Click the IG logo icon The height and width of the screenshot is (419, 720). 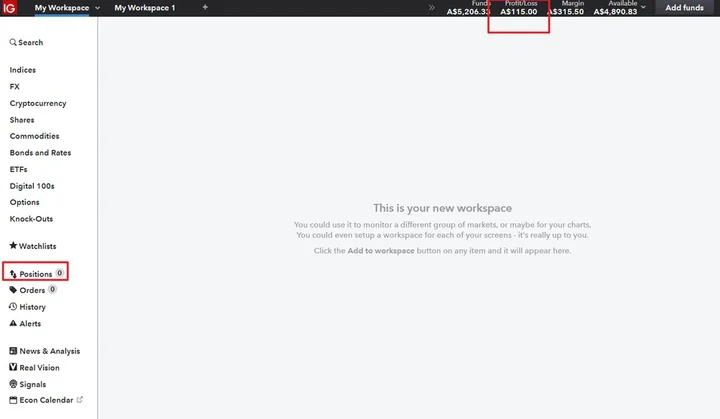point(11,8)
